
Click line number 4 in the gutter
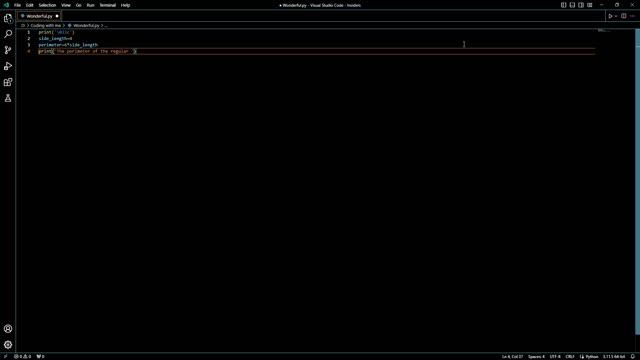tap(29, 51)
